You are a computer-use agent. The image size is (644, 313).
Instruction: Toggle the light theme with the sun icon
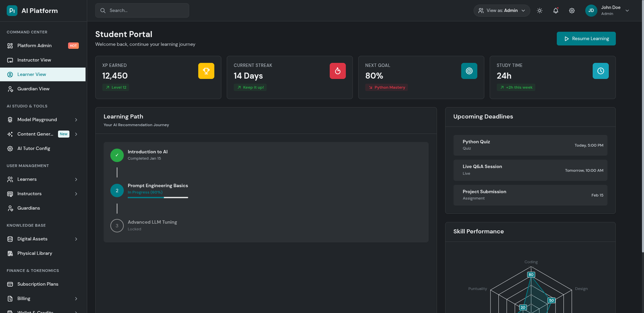[539, 10]
